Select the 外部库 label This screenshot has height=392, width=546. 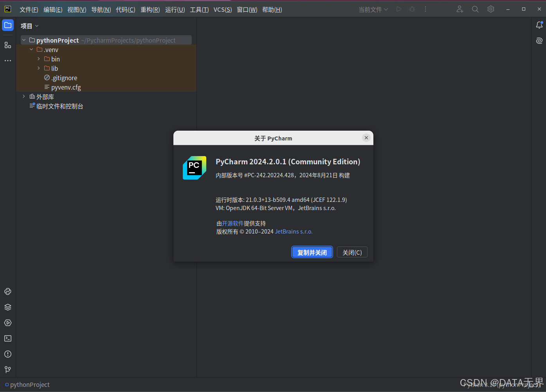(45, 97)
